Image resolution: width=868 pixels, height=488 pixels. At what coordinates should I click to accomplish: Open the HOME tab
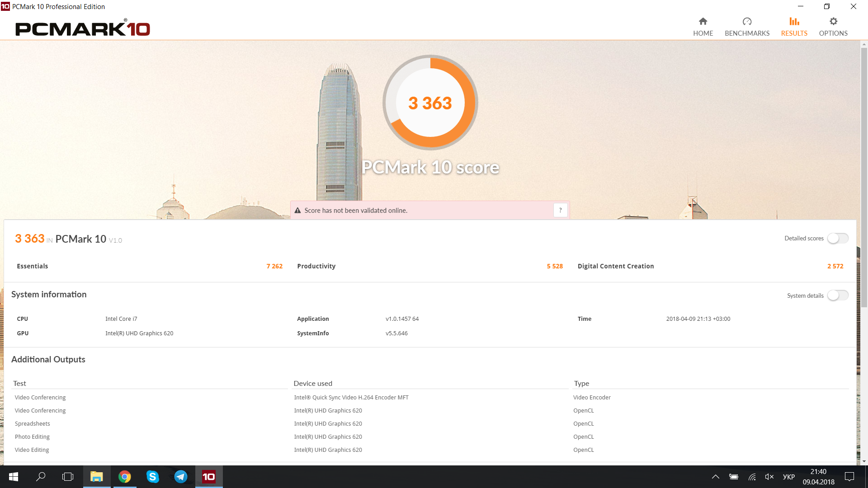pos(703,27)
